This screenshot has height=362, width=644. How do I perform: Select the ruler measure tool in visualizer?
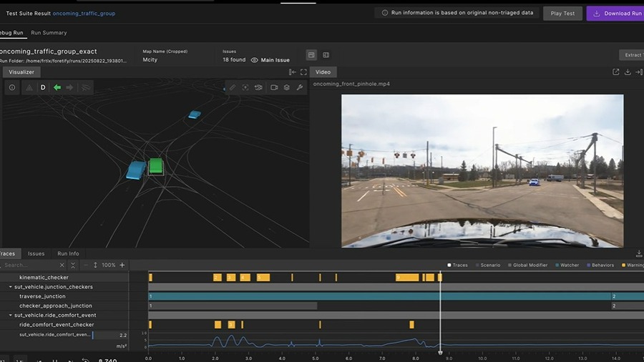(233, 87)
